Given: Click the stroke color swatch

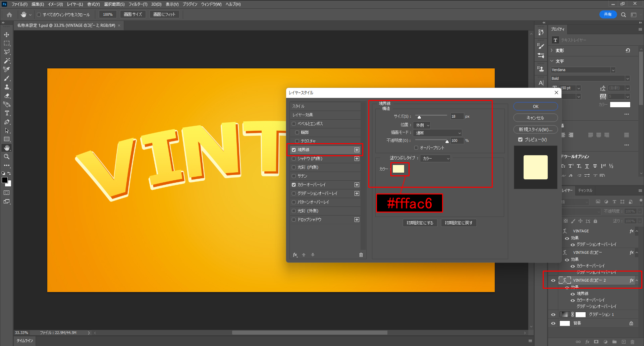Looking at the screenshot, I should pyautogui.click(x=398, y=169).
